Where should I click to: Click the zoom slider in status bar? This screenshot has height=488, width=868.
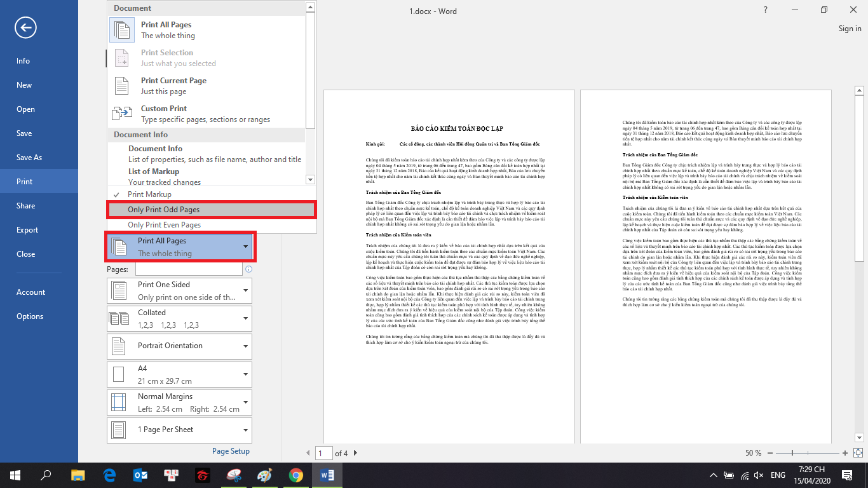click(x=792, y=453)
